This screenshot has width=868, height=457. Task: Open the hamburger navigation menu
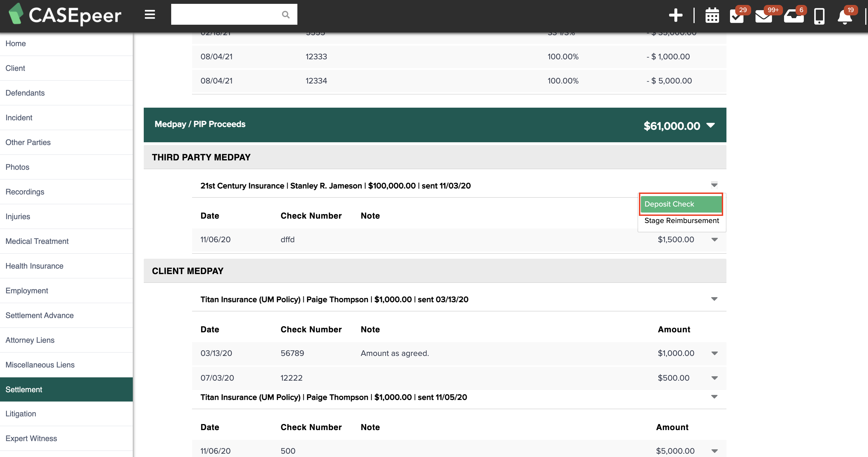[149, 15]
